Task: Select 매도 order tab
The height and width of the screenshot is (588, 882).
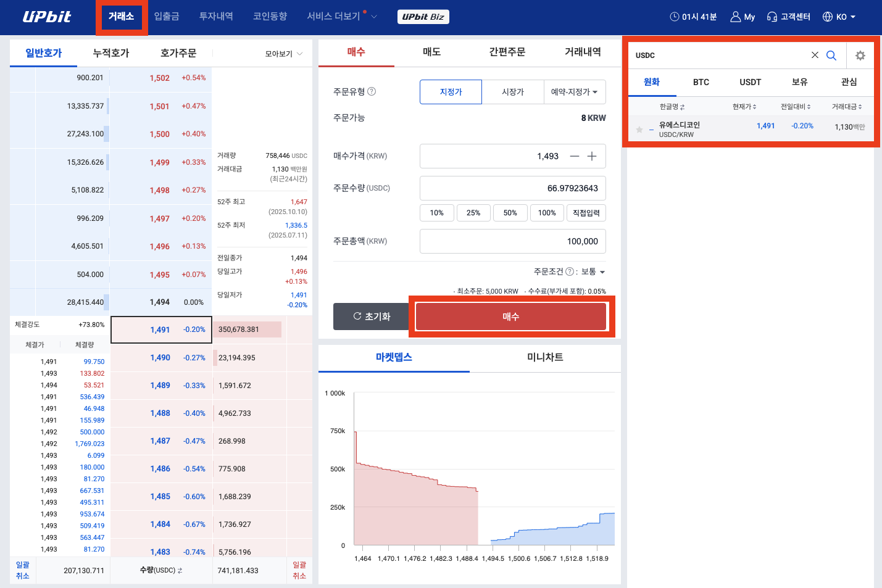Action: click(x=432, y=52)
